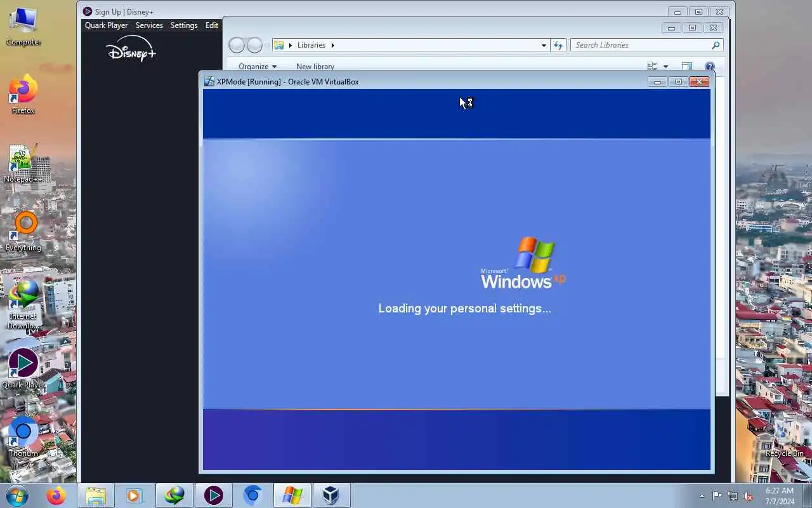
Task: Click the File Explorer taskbar button
Action: pyautogui.click(x=96, y=495)
